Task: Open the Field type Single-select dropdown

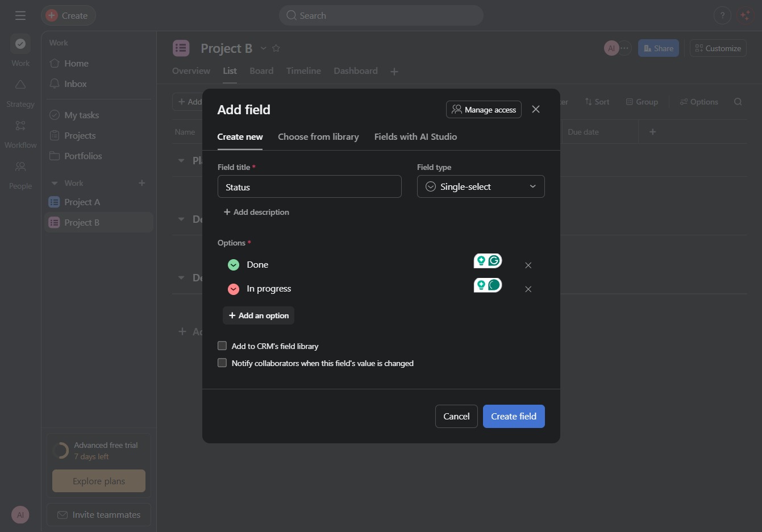Action: click(x=481, y=186)
